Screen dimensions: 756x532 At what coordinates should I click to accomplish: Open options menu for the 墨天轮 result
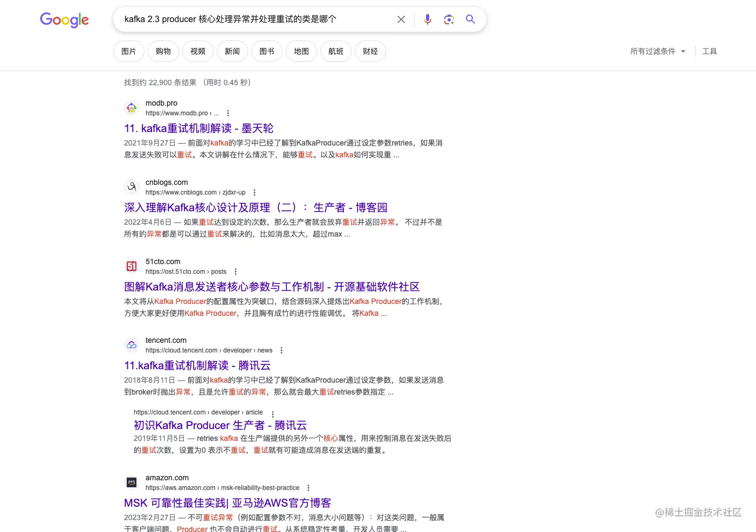228,113
